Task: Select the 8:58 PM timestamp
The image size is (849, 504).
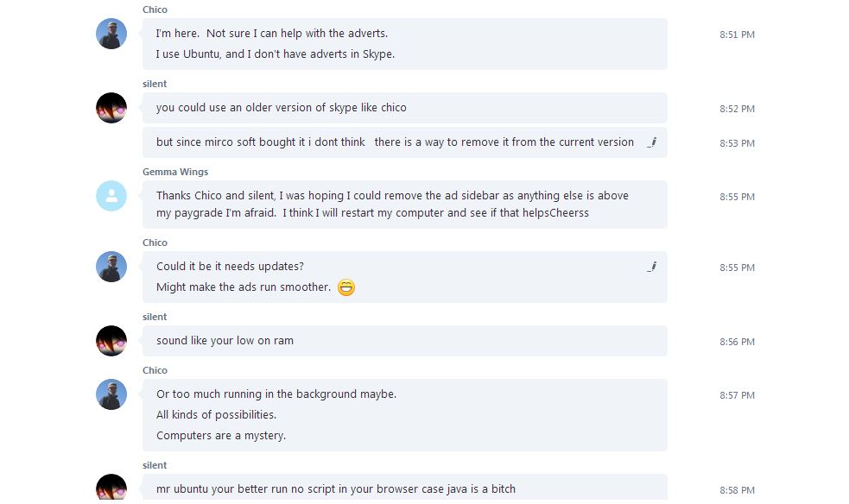Action: coord(737,490)
